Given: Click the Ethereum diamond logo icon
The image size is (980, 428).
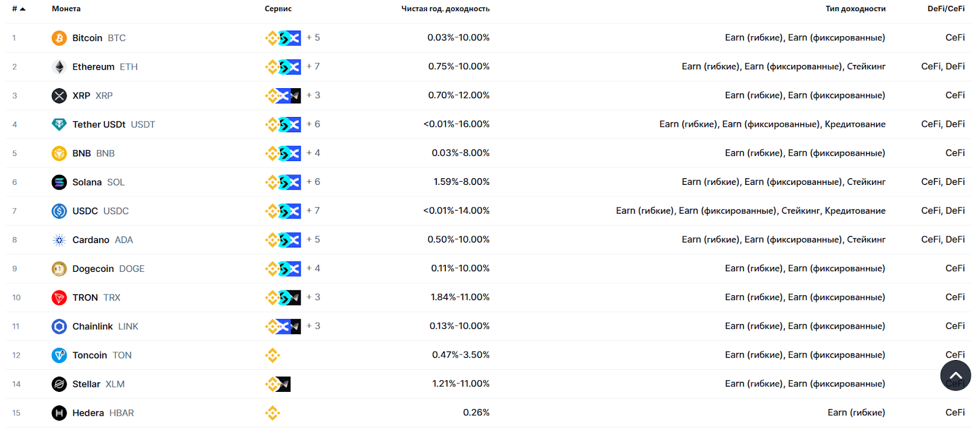Looking at the screenshot, I should click(59, 67).
